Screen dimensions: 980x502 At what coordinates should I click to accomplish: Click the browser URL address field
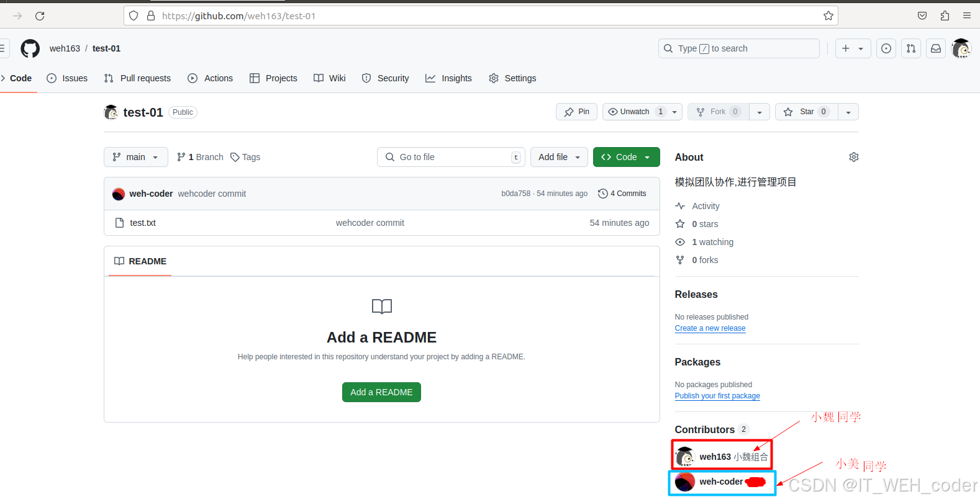coord(481,16)
